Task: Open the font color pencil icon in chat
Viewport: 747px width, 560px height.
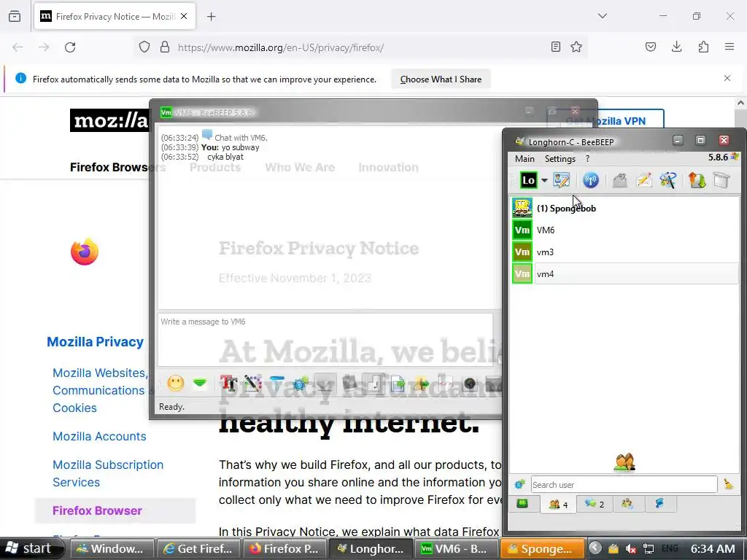Action: click(x=253, y=384)
